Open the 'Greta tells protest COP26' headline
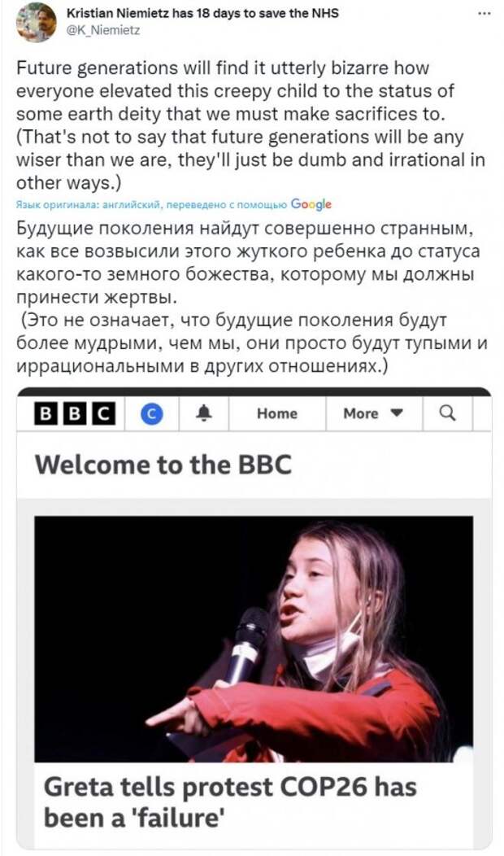 [x=229, y=802]
